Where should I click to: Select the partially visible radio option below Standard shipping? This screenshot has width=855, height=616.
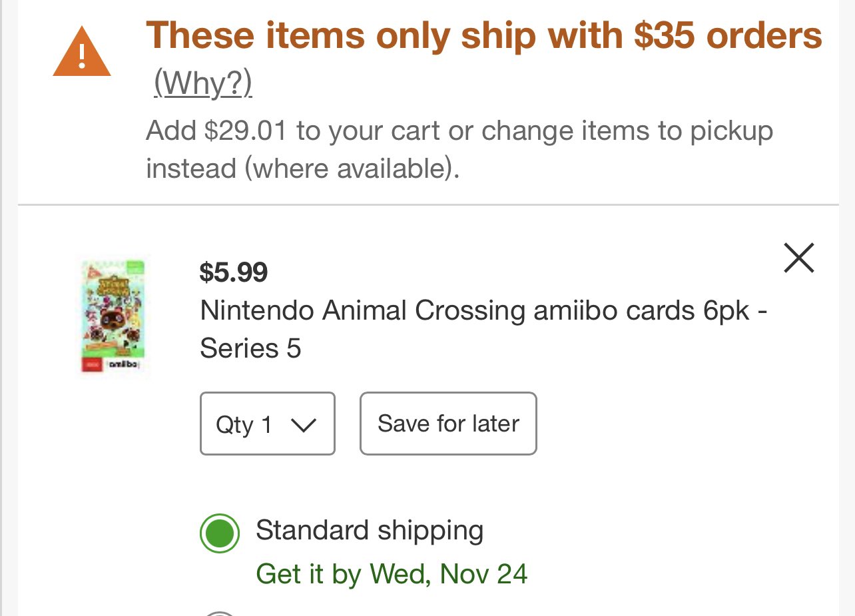tap(220, 613)
